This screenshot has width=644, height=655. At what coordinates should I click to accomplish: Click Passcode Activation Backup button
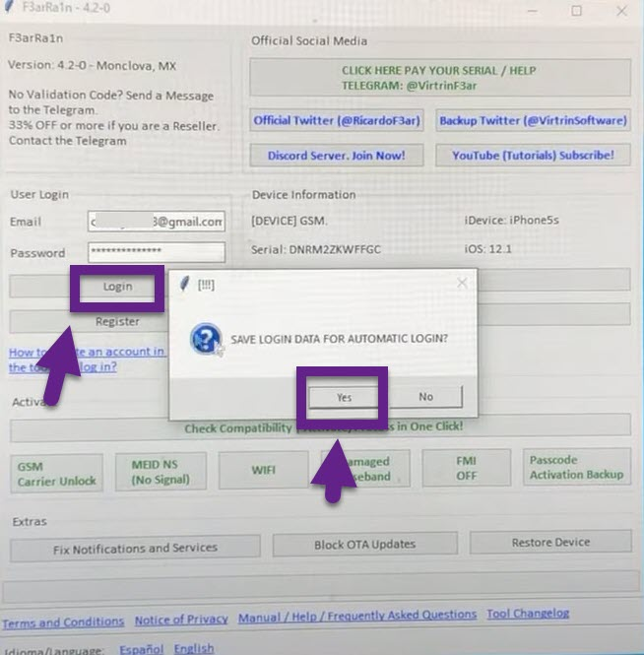point(577,467)
